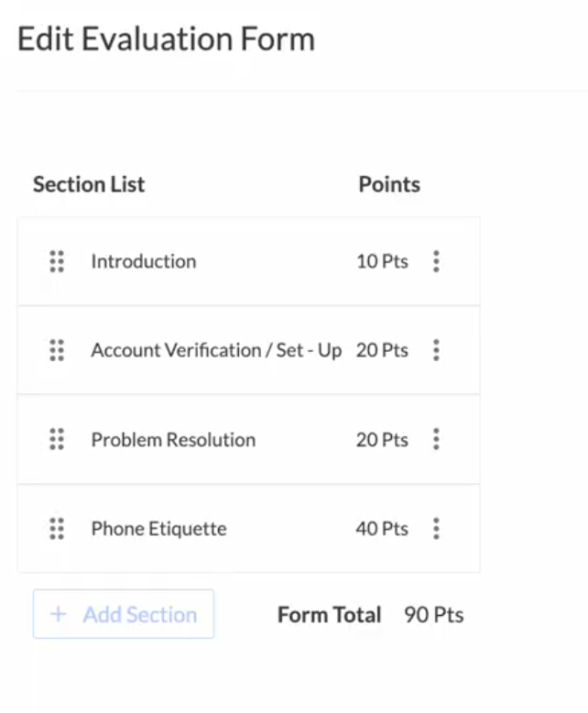Viewport: 588px width, 713px height.
Task: Click the plus icon in Add Section
Action: click(59, 614)
